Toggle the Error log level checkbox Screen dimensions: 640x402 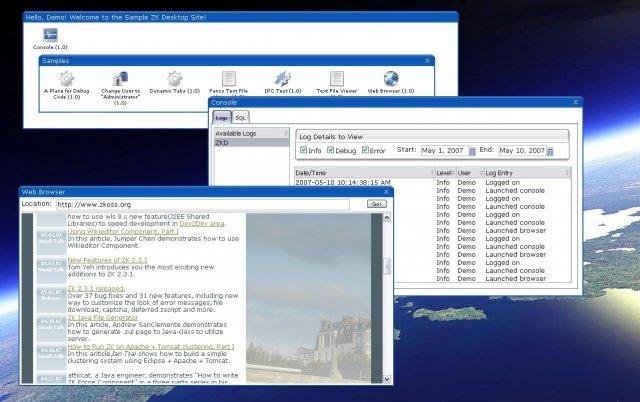[x=365, y=150]
